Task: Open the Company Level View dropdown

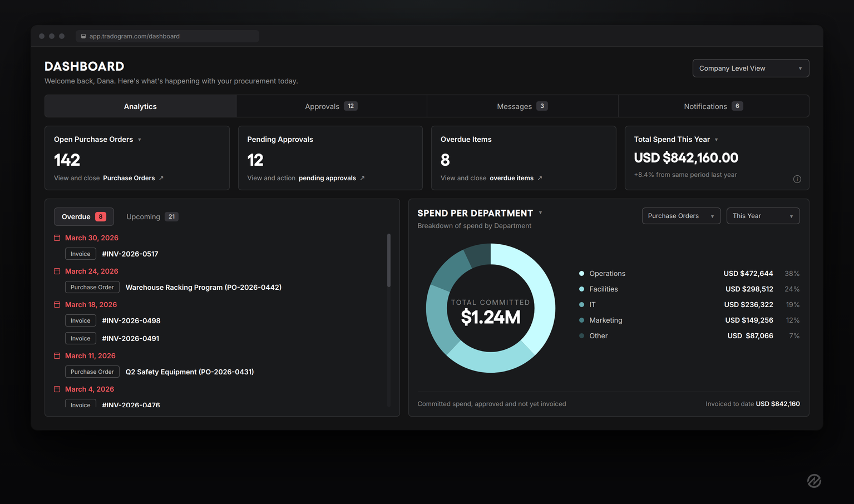Action: [x=751, y=68]
